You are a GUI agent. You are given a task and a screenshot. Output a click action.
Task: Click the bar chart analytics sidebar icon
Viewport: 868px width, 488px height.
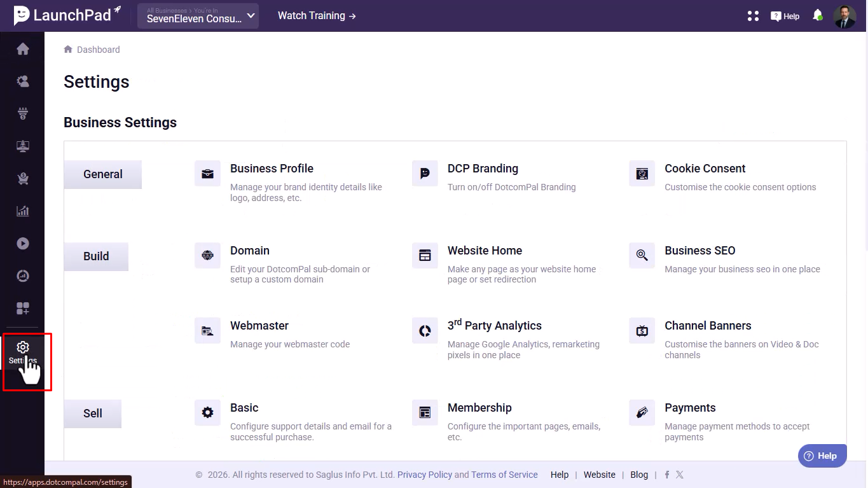tap(23, 211)
